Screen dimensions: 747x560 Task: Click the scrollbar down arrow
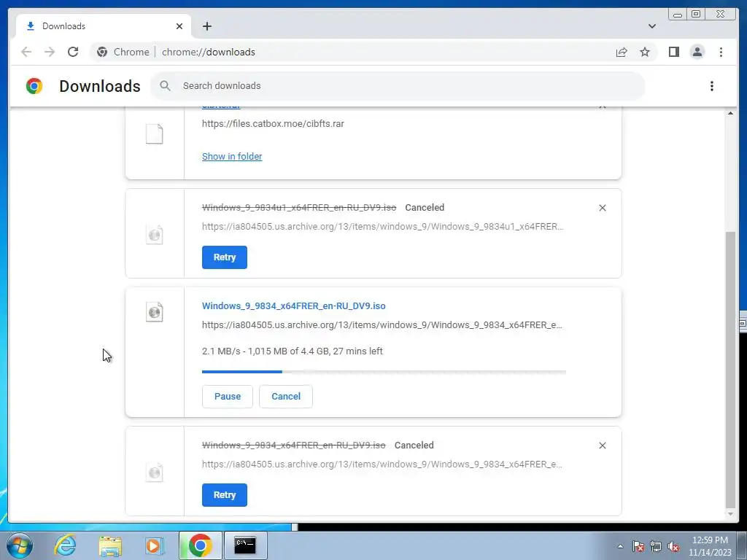coord(730,514)
